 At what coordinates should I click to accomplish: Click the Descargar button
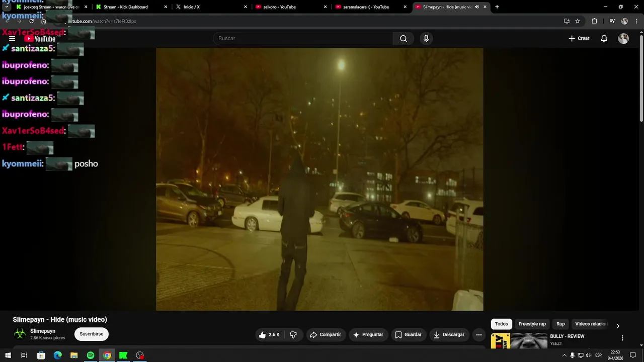pos(449,335)
